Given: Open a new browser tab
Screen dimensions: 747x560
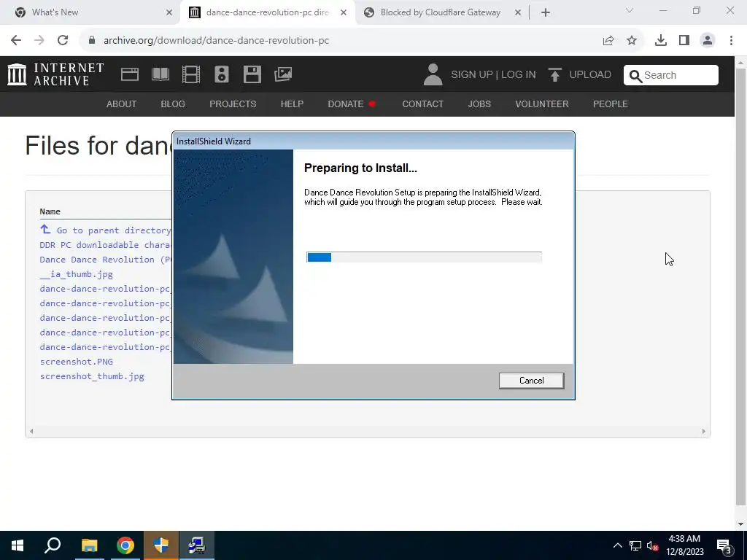Looking at the screenshot, I should click(546, 13).
